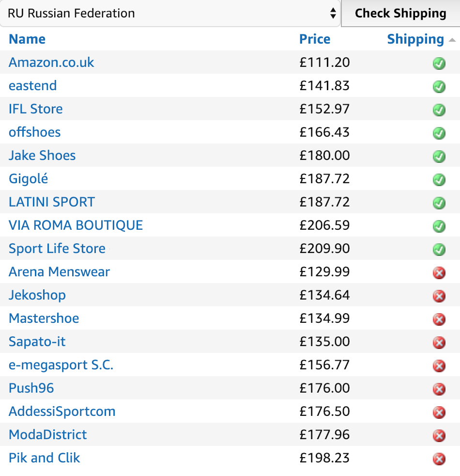Click the red cross icon for Push96
The width and height of the screenshot is (460, 476).
pyautogui.click(x=439, y=389)
